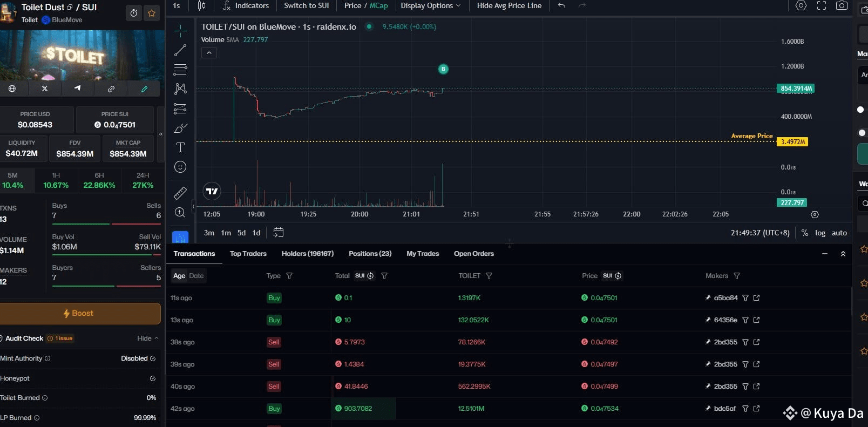Image resolution: width=868 pixels, height=427 pixels.
Task: Switch Age column to Date
Action: pos(196,276)
